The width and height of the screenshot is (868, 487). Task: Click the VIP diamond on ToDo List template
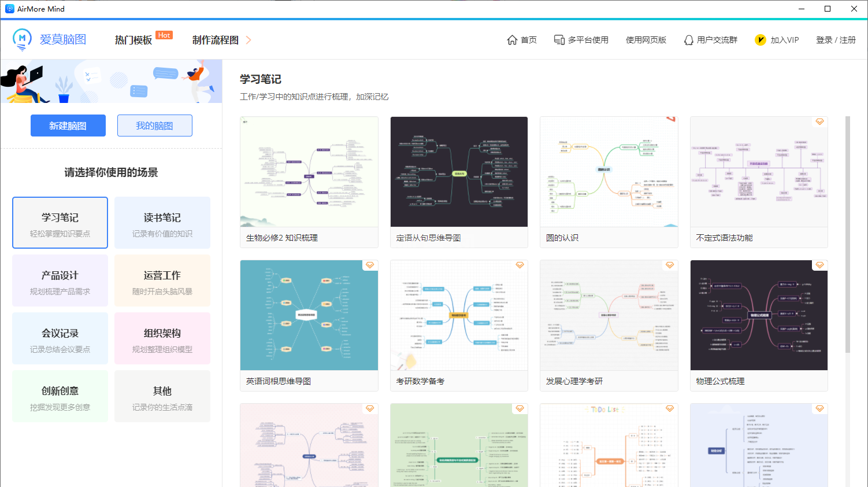point(670,408)
